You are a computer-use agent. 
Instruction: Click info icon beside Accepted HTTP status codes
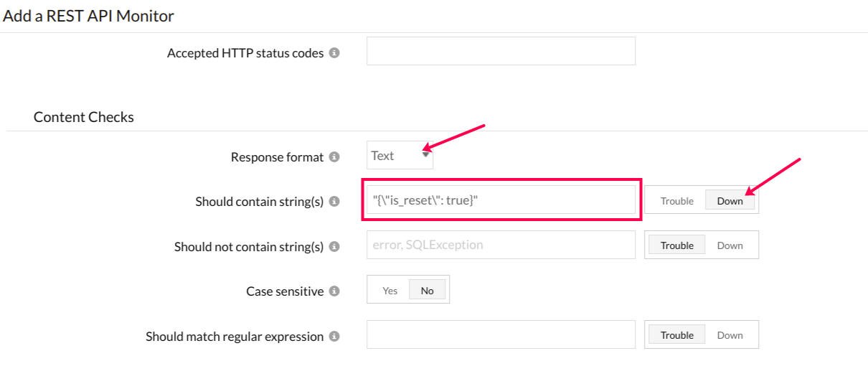pos(334,53)
